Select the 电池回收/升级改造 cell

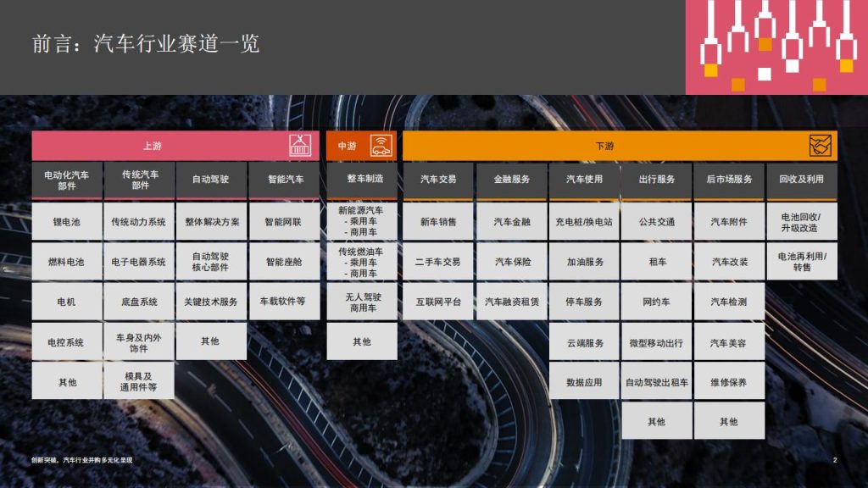click(802, 221)
